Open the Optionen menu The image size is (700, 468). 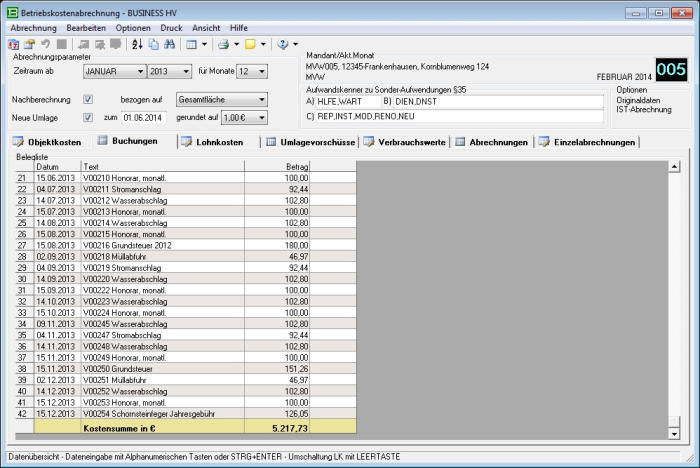tap(133, 28)
